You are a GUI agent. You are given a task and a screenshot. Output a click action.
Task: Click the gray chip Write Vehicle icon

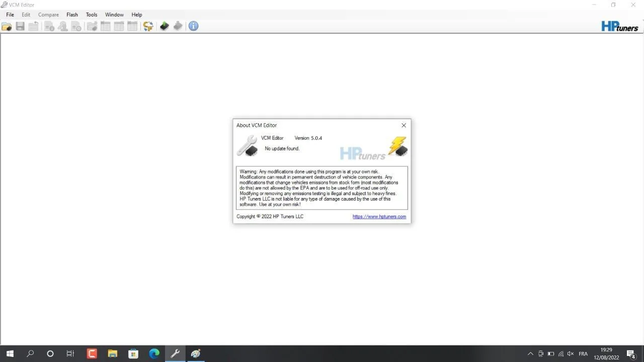pyautogui.click(x=178, y=26)
